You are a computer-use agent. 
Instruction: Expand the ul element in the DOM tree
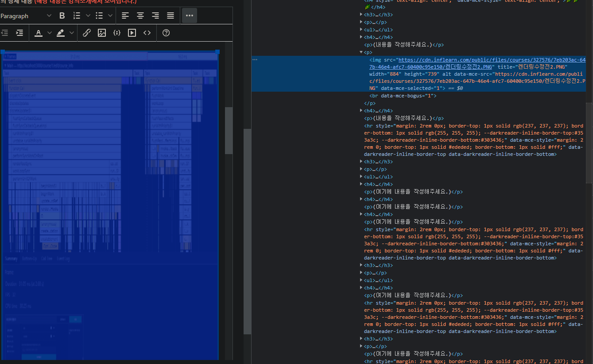tap(361, 30)
